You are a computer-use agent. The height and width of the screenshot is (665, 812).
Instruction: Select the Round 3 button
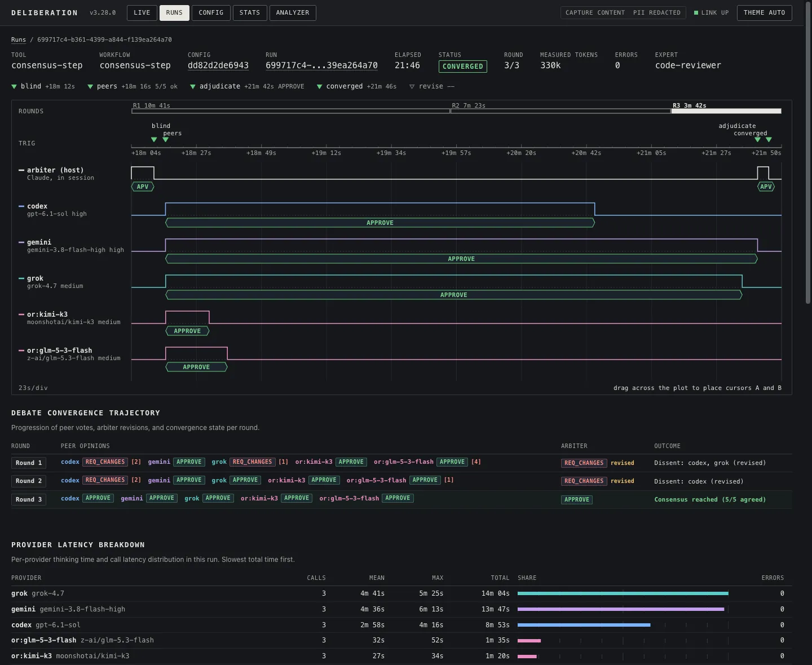29,500
